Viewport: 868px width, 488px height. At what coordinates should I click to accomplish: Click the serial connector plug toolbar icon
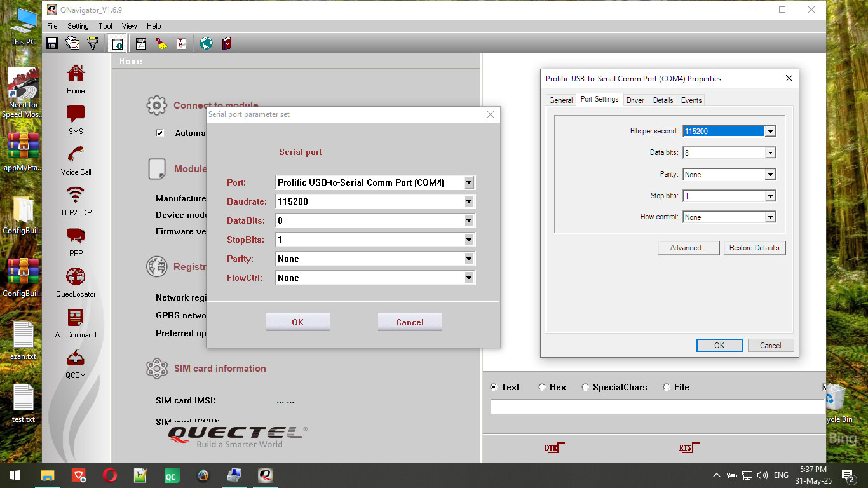click(93, 43)
